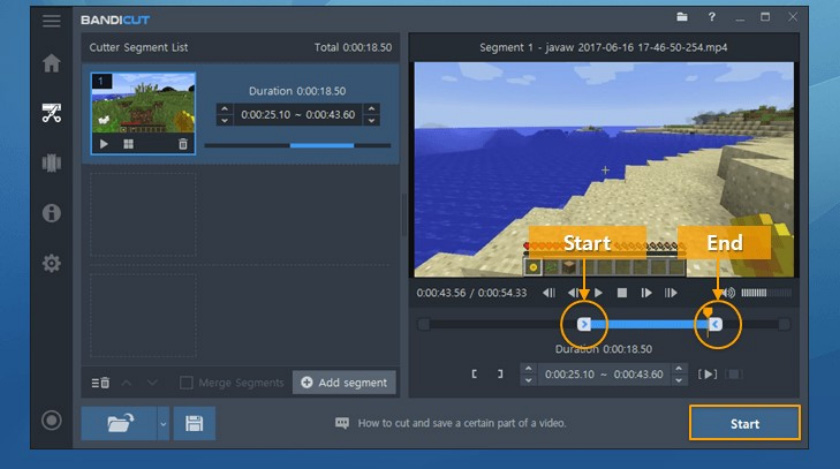Set start point with left bracket button
The width and height of the screenshot is (840, 469).
pyautogui.click(x=474, y=374)
